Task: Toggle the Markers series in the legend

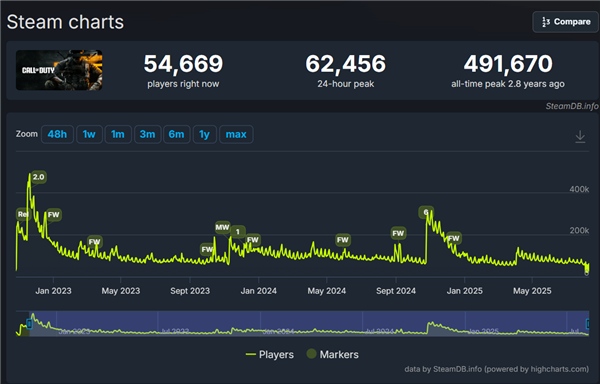Action: pos(333,354)
